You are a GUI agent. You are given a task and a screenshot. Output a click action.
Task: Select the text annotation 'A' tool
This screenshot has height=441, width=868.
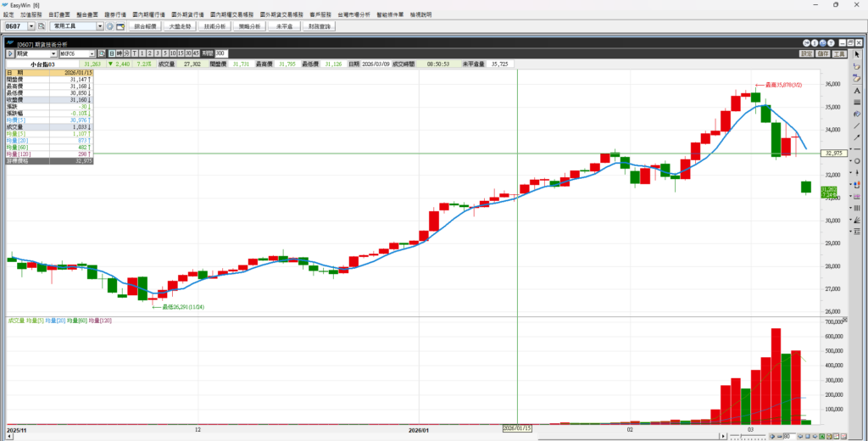[857, 89]
